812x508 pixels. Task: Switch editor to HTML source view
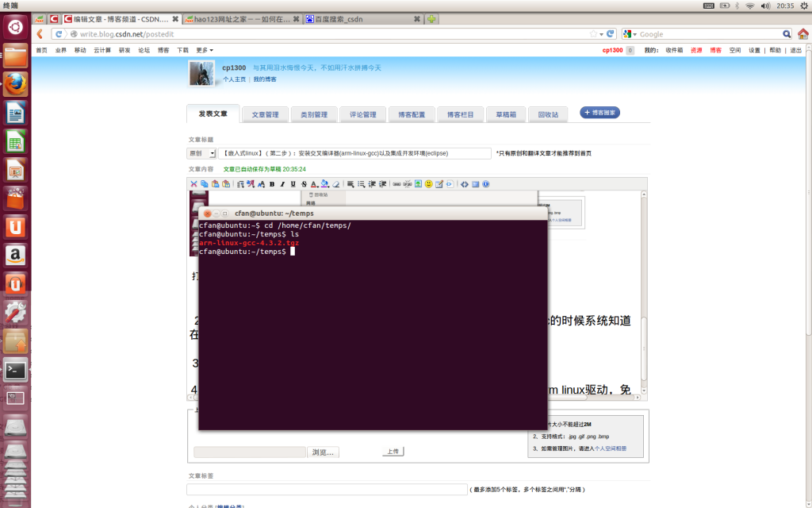tap(465, 184)
